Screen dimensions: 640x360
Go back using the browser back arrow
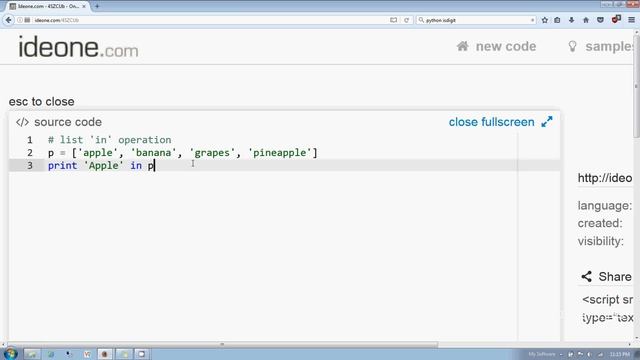(8, 20)
